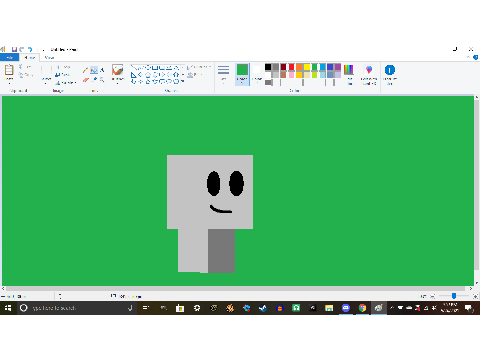Pick the Eraser tool

86,80
